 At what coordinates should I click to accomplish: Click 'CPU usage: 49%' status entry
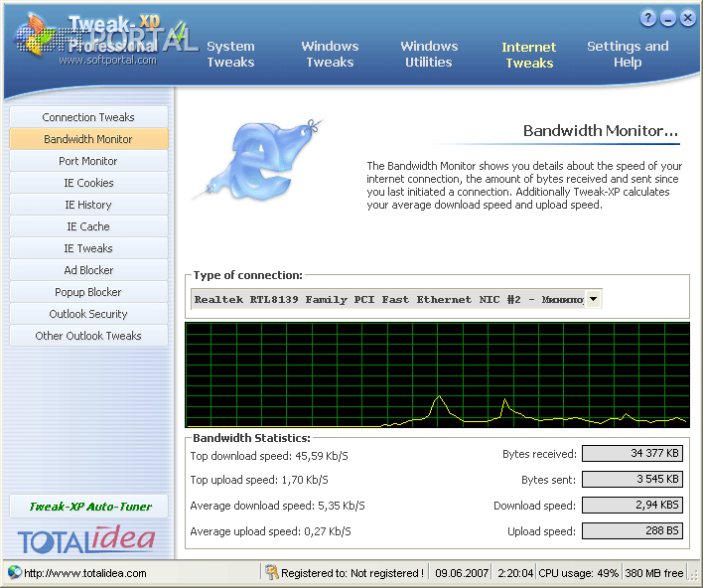point(578,573)
